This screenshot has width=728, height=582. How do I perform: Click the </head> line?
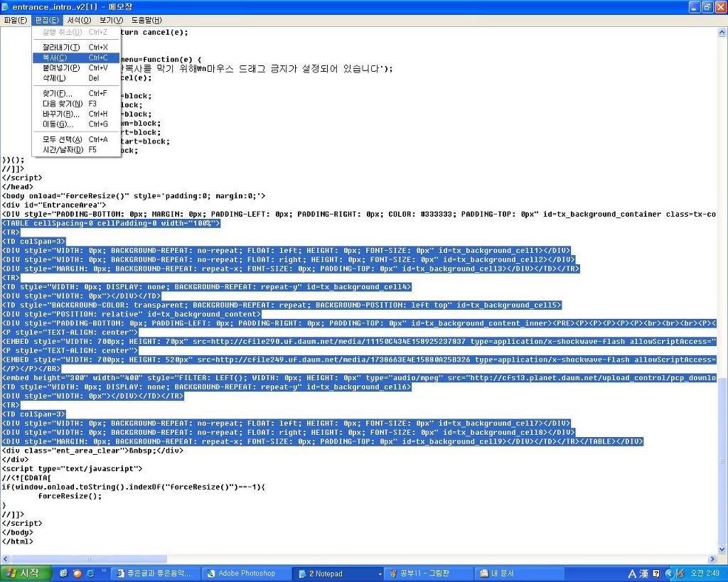(x=18, y=187)
